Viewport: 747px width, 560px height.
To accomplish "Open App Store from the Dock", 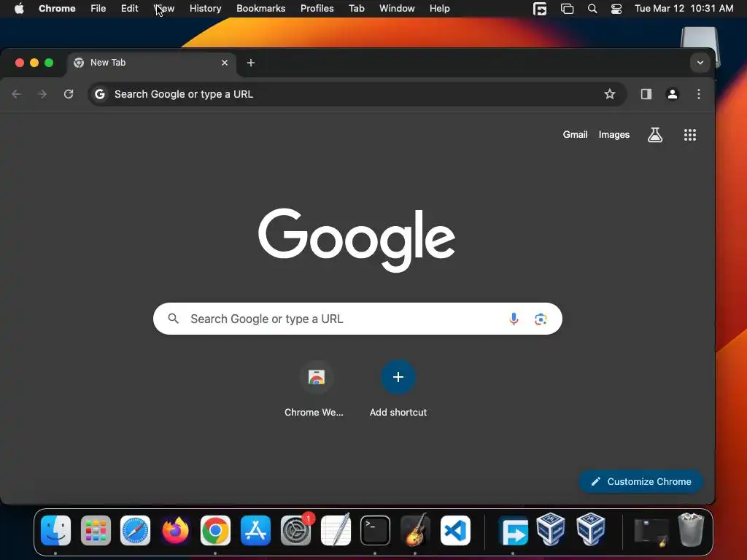I will tap(255, 530).
